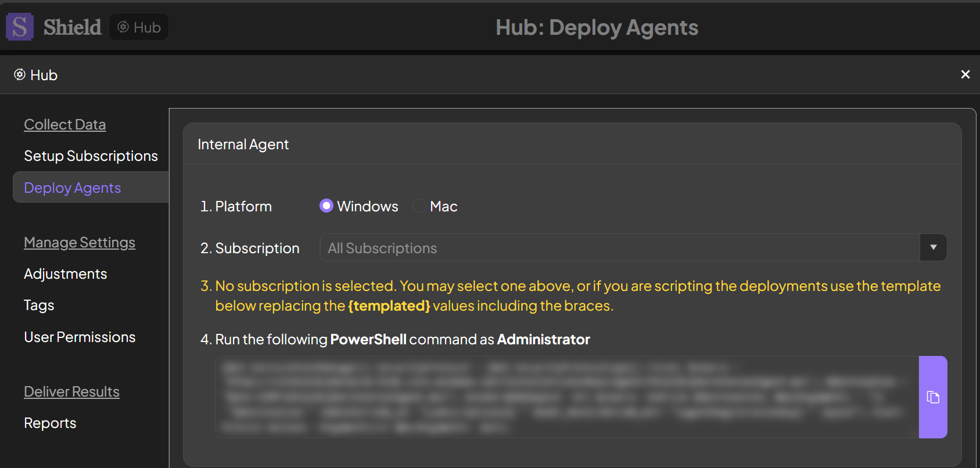The image size is (980, 468).
Task: Open the Hub button in top bar
Action: [x=139, y=27]
